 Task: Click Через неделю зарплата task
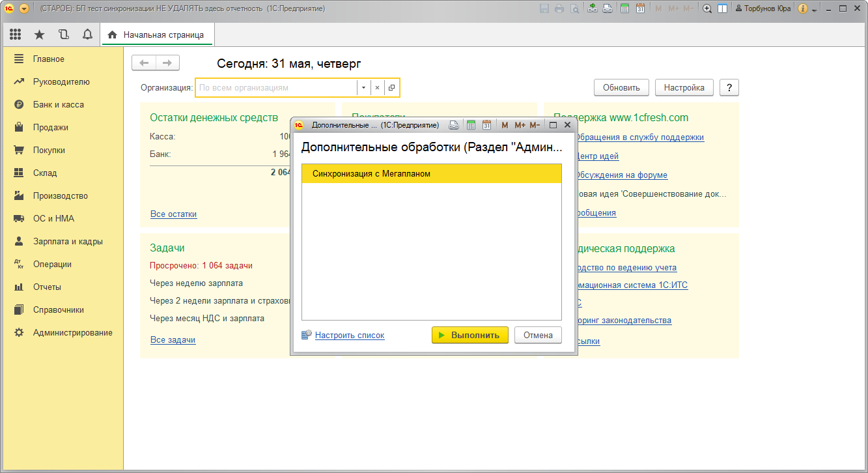196,283
